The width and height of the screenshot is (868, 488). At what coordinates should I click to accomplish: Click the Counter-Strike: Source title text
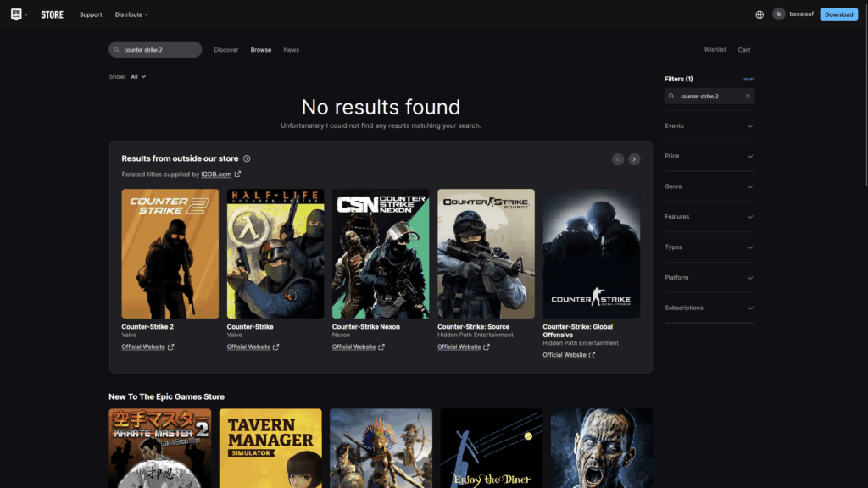[473, 327]
